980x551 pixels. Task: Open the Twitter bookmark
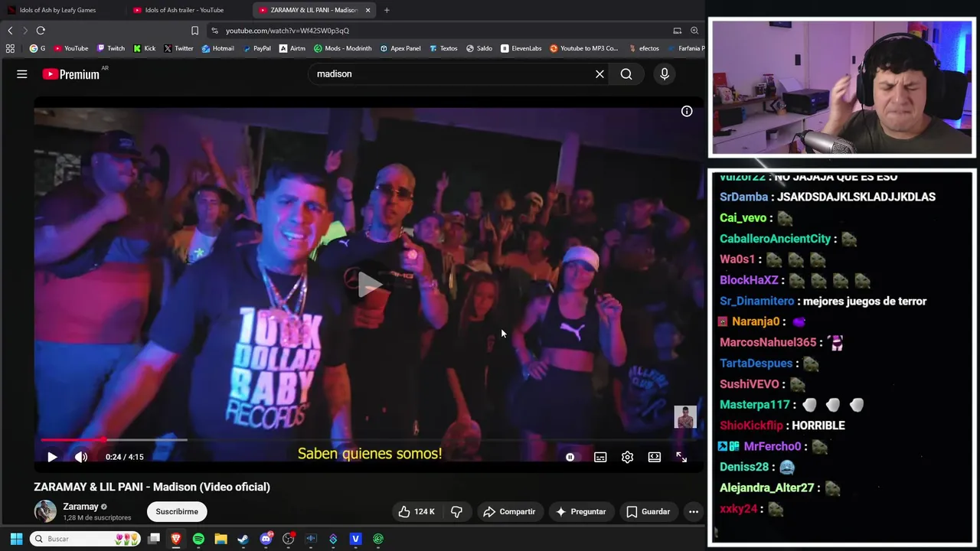[x=178, y=48]
